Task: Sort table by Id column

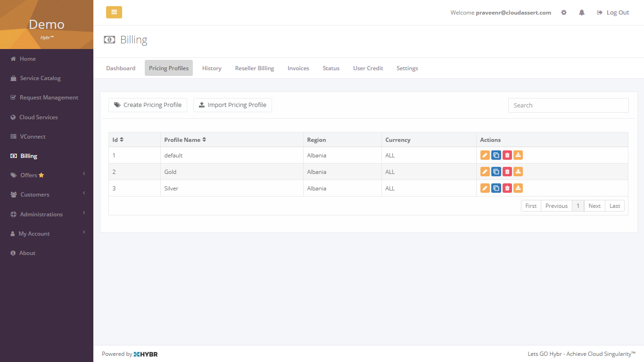Action: pyautogui.click(x=118, y=140)
